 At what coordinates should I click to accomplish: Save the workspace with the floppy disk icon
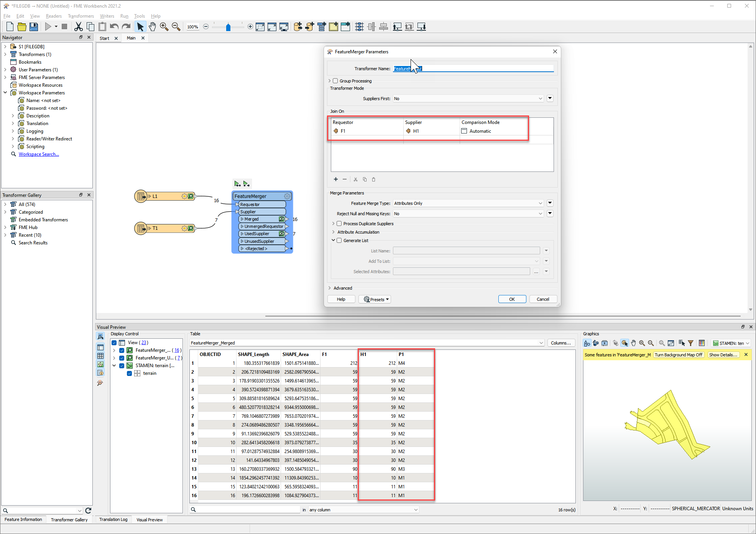pyautogui.click(x=34, y=26)
